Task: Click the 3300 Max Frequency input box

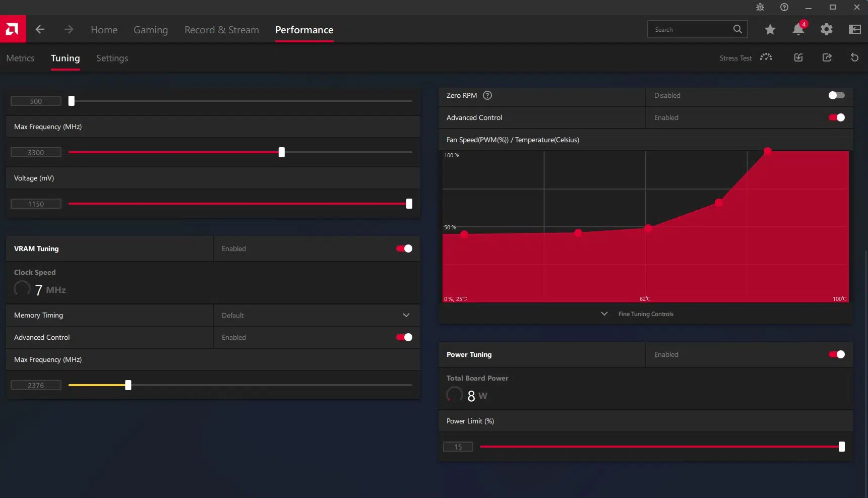Action: click(36, 152)
